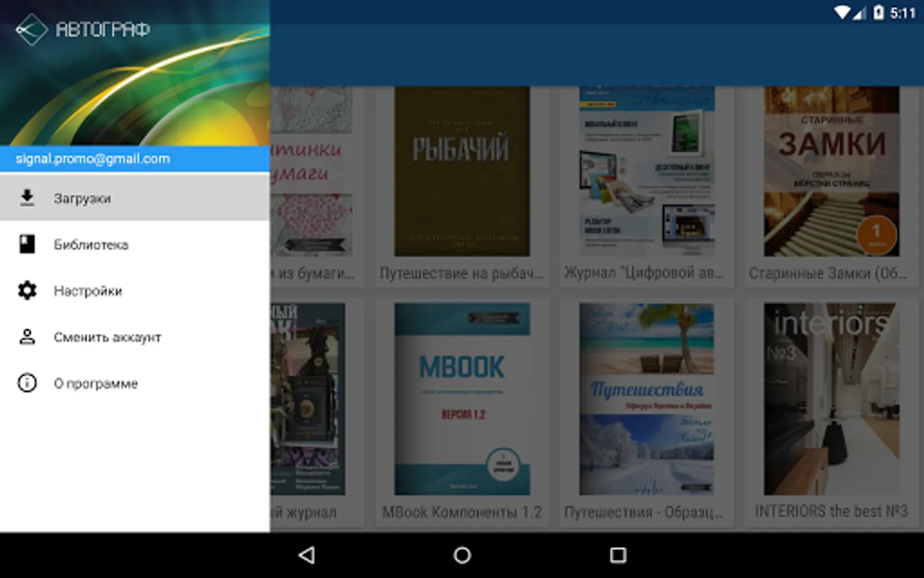
Task: Open the Загрузки menu item
Action: point(135,198)
